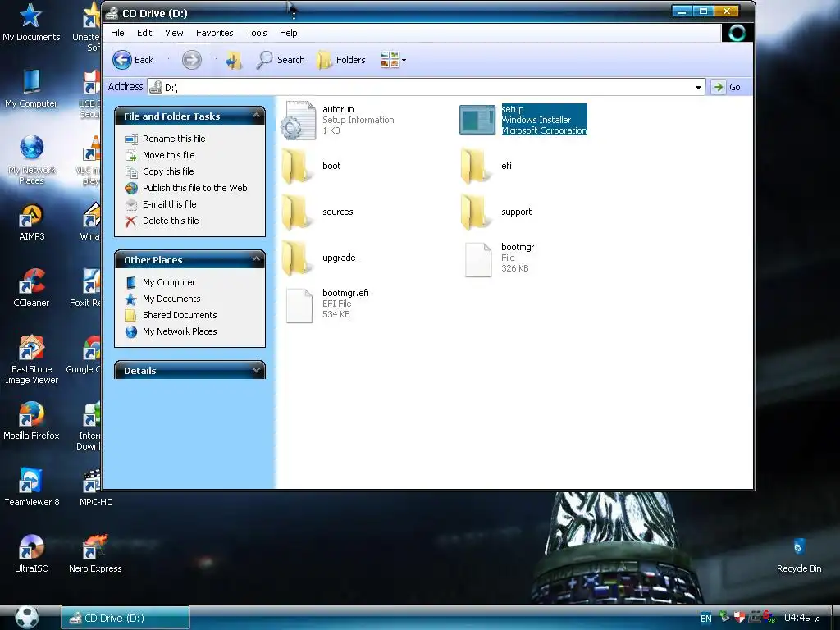Open the Tools menu

pyautogui.click(x=256, y=33)
